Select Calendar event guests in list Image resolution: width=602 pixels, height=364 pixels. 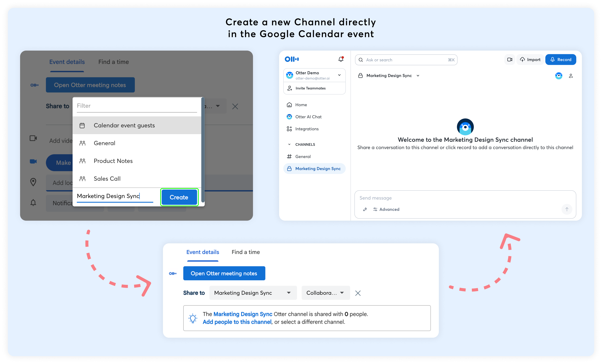pyautogui.click(x=124, y=125)
